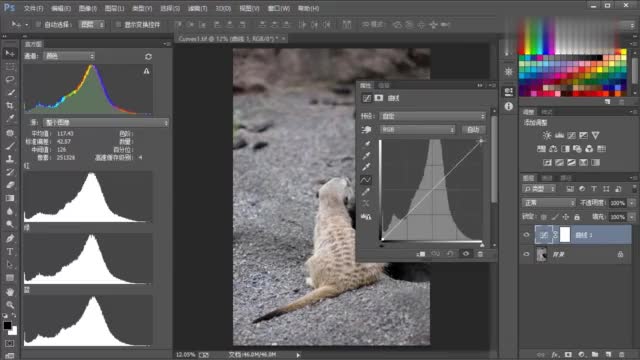The image size is (640, 360).
Task: Select the Lasso tool
Action: tap(10, 79)
